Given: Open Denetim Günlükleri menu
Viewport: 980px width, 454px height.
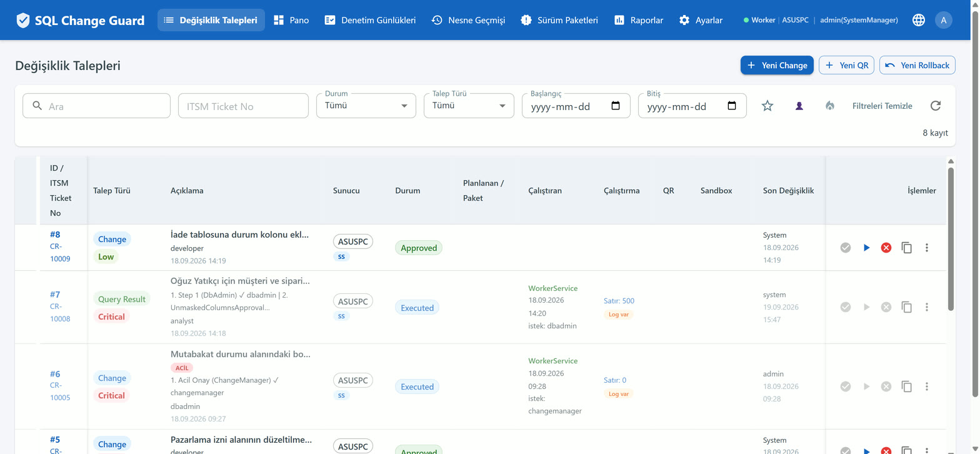Looking at the screenshot, I should [x=370, y=20].
